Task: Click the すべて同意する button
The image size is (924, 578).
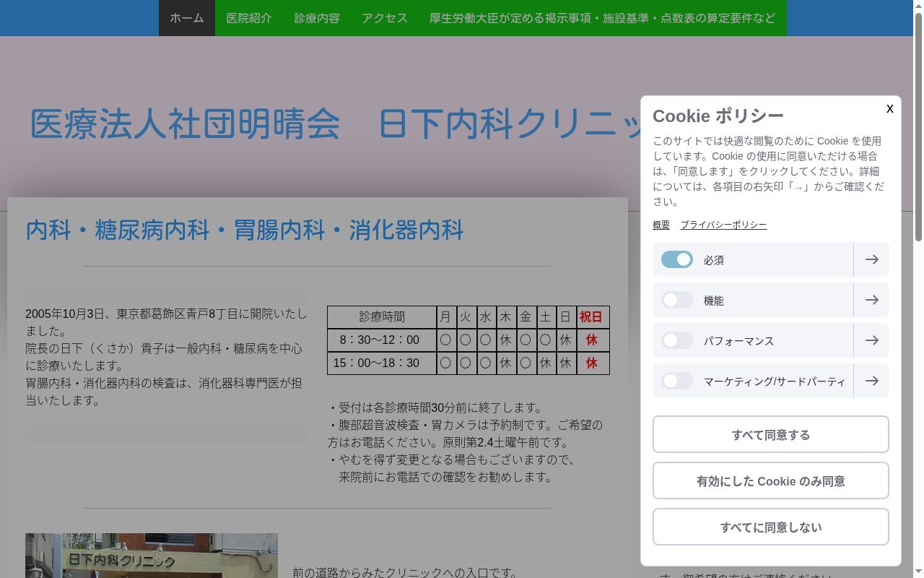Action: pyautogui.click(x=771, y=434)
